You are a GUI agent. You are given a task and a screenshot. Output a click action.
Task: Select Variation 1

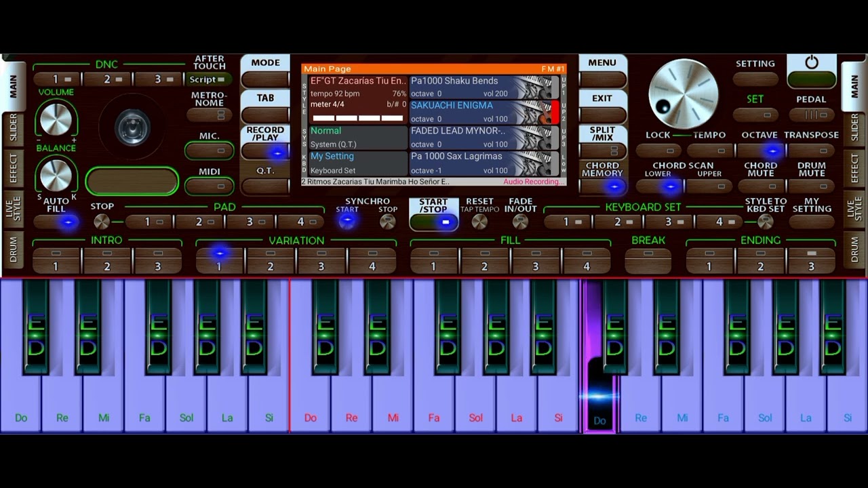[x=219, y=261]
